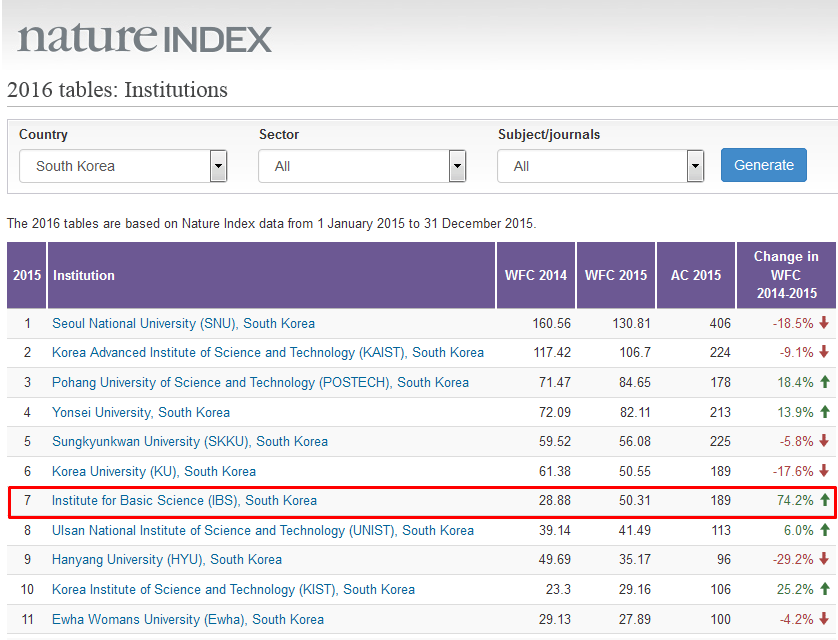
Task: Select the 27.89 value in Ewha row
Action: 634,619
